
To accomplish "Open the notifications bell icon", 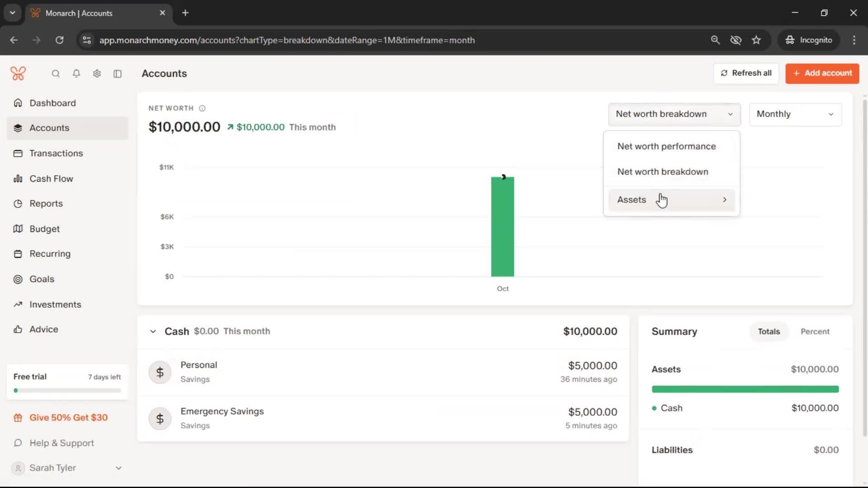I will 76,74.
